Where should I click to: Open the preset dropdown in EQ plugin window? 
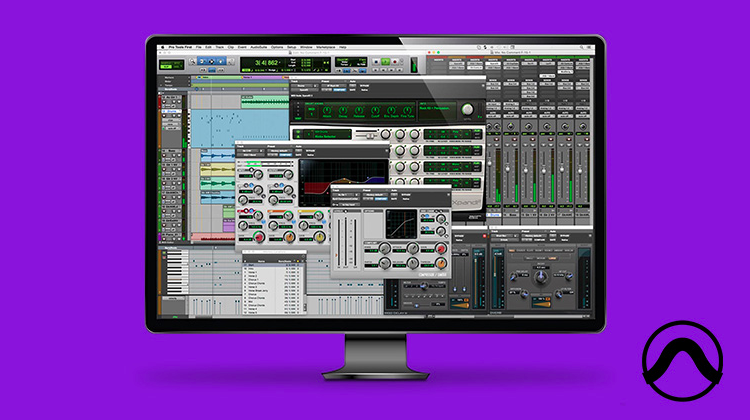click(280, 151)
